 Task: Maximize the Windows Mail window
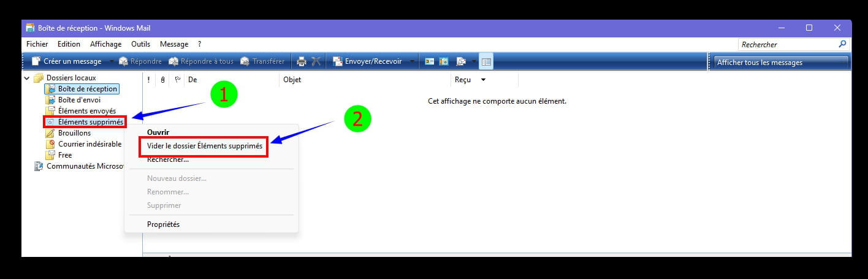click(x=809, y=28)
